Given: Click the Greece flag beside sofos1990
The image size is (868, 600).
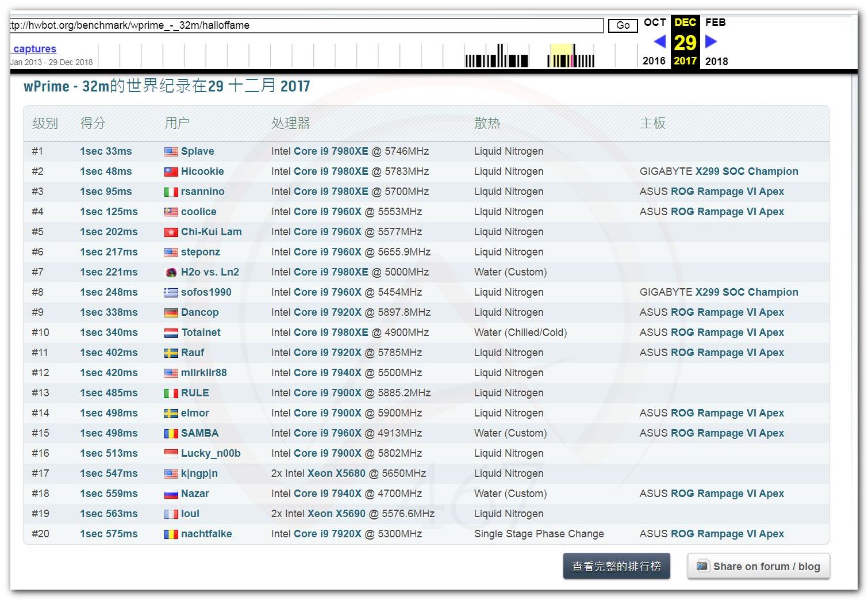Looking at the screenshot, I should 171,293.
